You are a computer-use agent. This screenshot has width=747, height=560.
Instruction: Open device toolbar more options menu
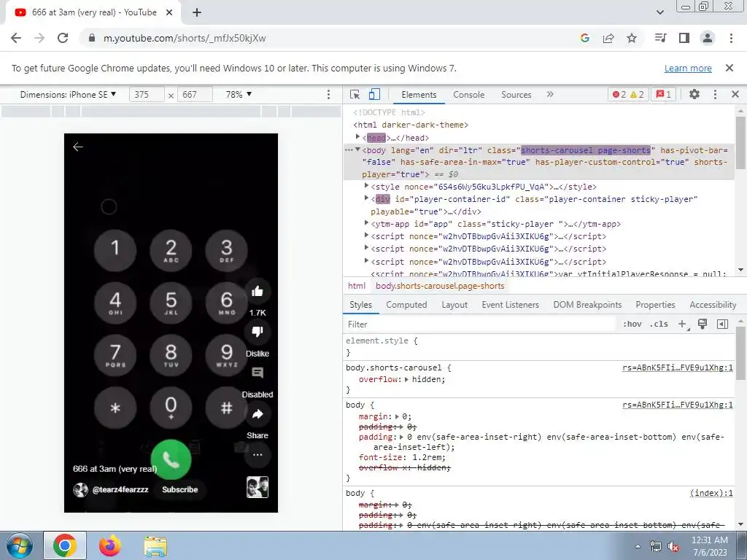328,94
